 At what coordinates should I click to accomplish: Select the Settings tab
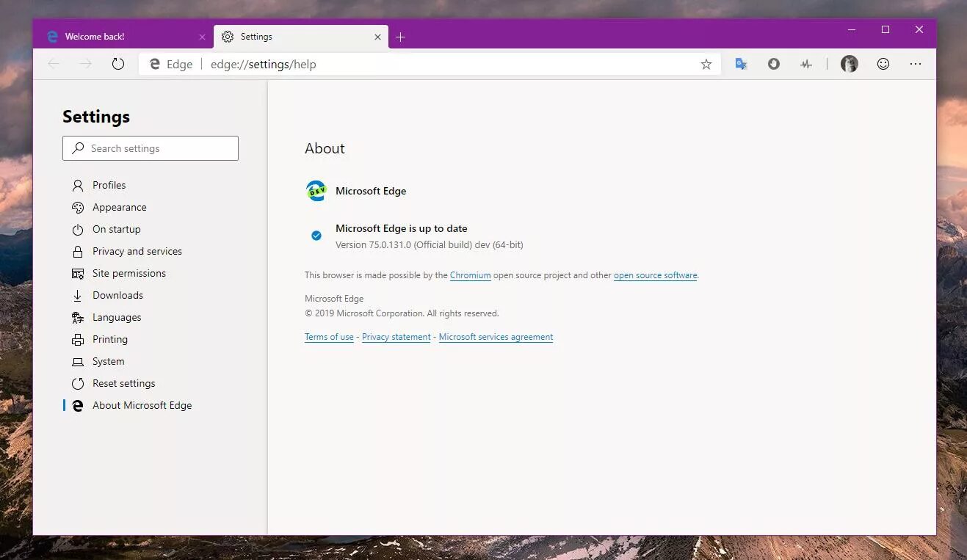point(301,37)
